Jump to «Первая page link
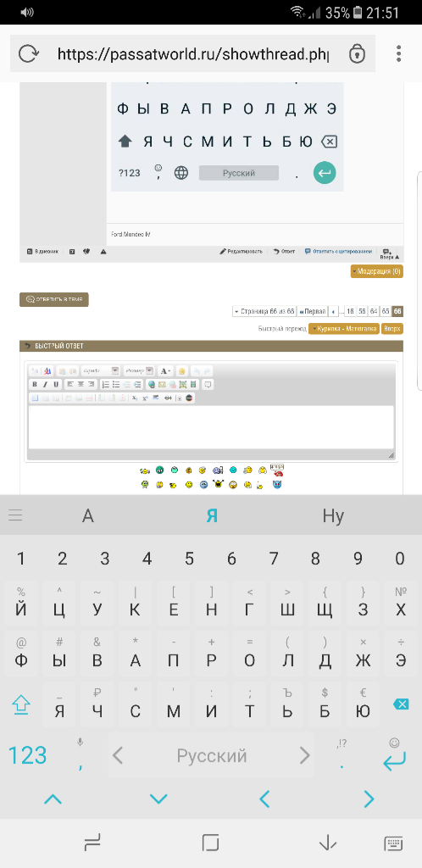 313,311
